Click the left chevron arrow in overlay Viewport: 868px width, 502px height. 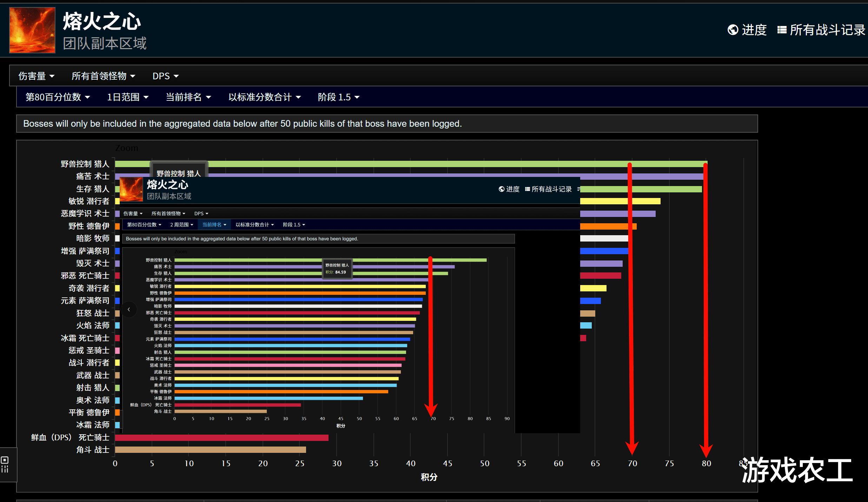[x=129, y=309]
